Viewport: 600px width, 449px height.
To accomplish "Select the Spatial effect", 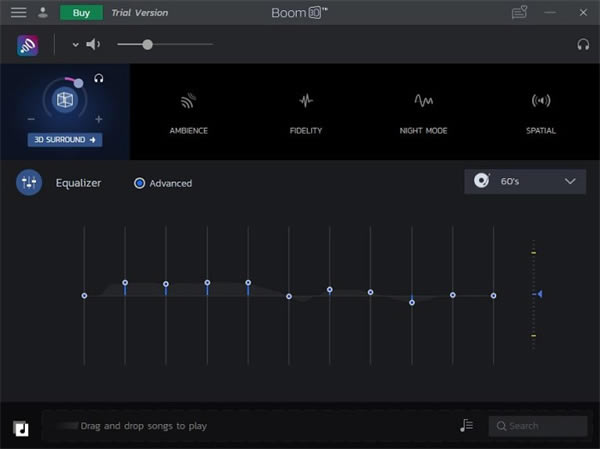I will [541, 112].
